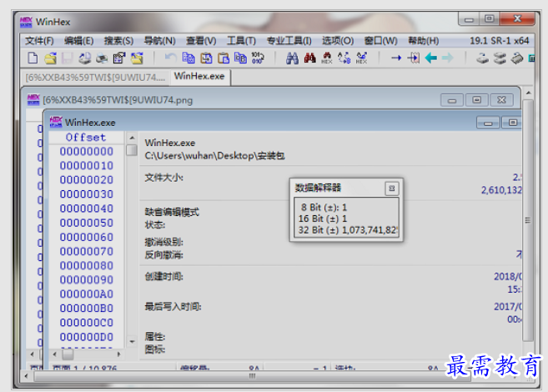Close the 数据解释器 panel
Viewport: 548px width, 392px height.
(x=392, y=188)
